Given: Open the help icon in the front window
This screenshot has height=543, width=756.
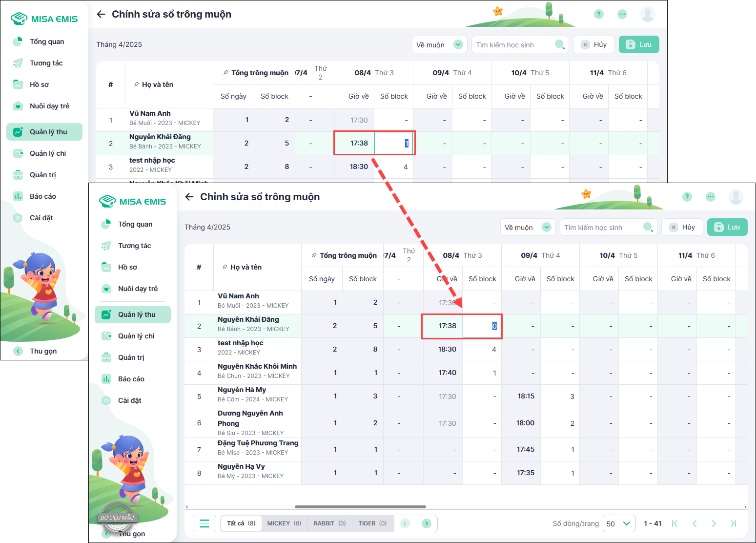Looking at the screenshot, I should click(687, 197).
